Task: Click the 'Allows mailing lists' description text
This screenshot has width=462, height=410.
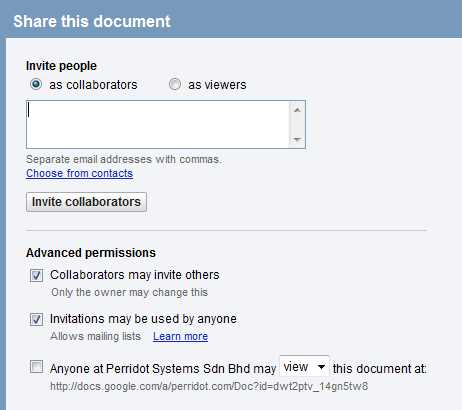Action: (96, 336)
